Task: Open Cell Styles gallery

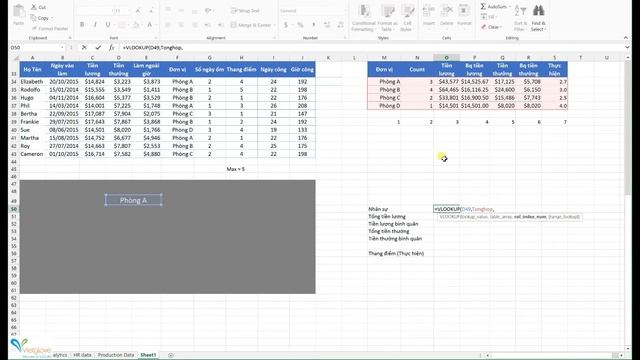Action: [x=407, y=18]
